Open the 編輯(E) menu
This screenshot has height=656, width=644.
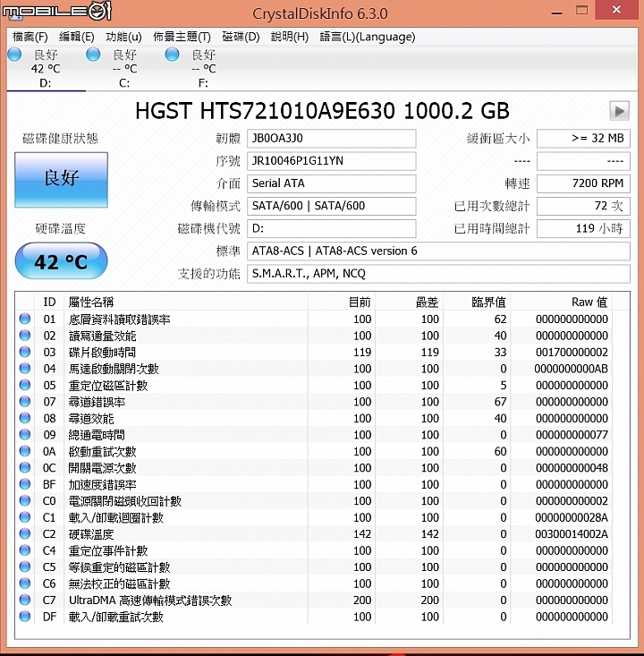click(77, 37)
